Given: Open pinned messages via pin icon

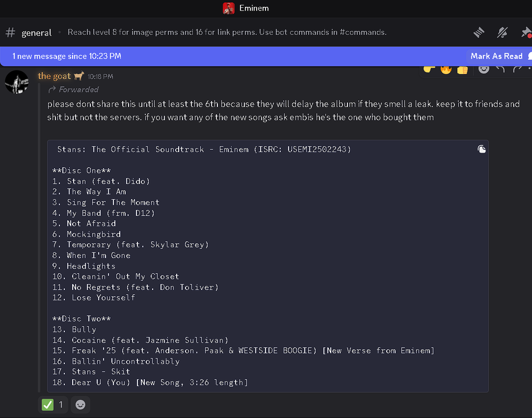Looking at the screenshot, I should tap(526, 32).
